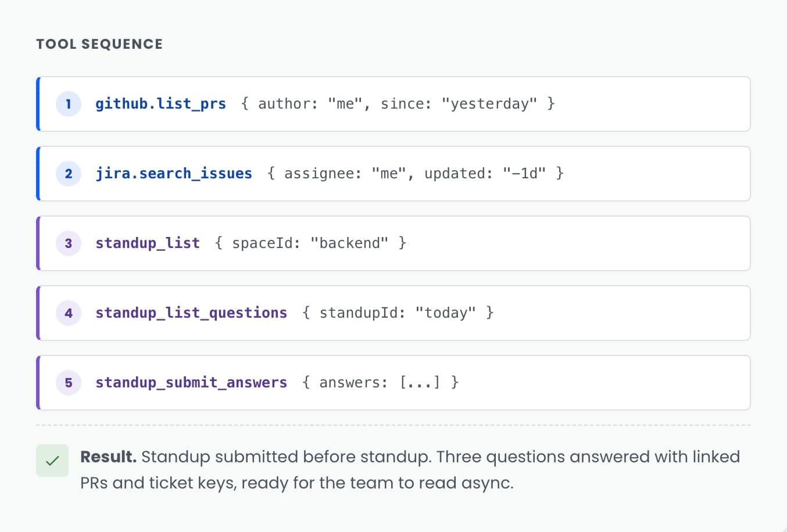Click the assignee "me" updated "-1d" parameters
The width and height of the screenshot is (787, 532).
(x=416, y=174)
